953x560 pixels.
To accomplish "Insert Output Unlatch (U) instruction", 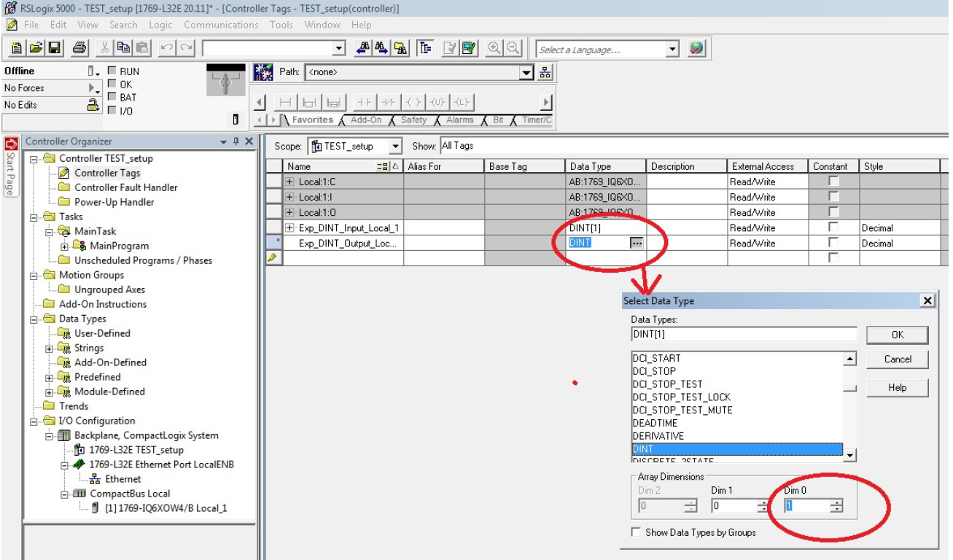I will [437, 103].
